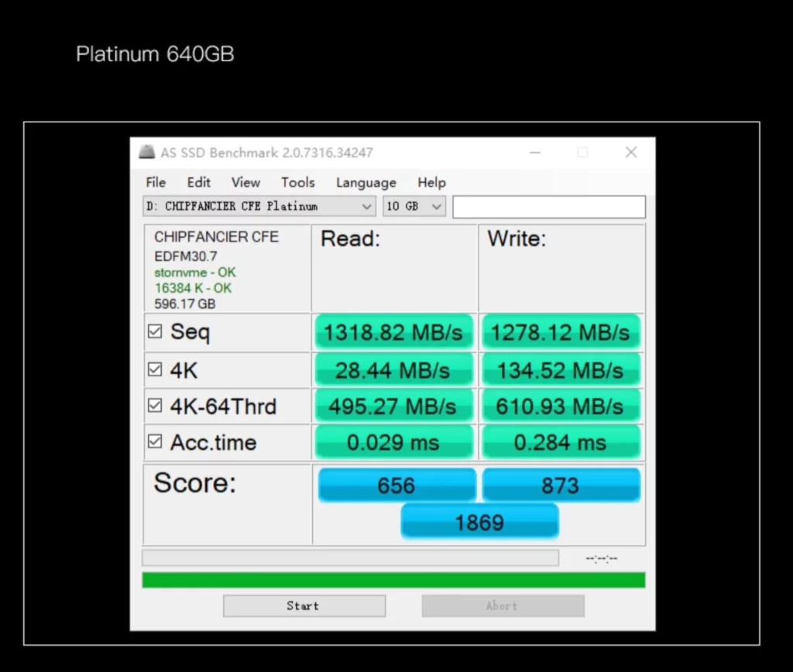Maximize the AS SSD Benchmark window
The height and width of the screenshot is (672, 793).
point(582,153)
